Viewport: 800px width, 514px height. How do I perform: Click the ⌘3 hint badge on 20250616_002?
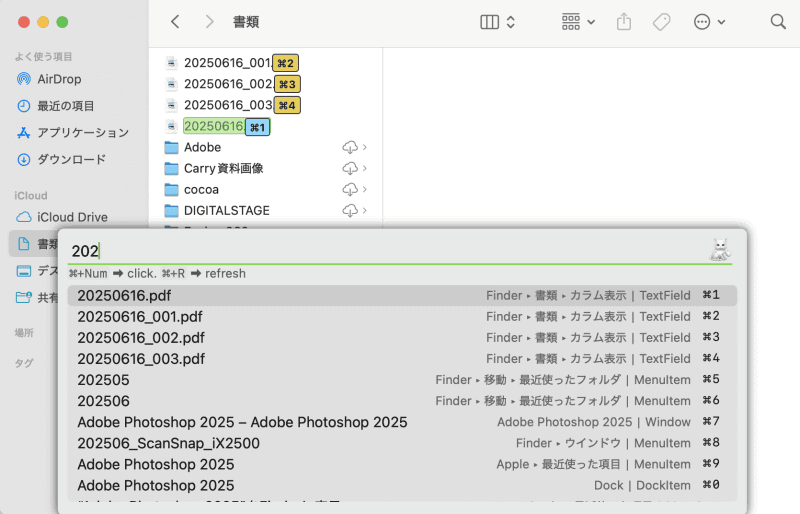287,84
